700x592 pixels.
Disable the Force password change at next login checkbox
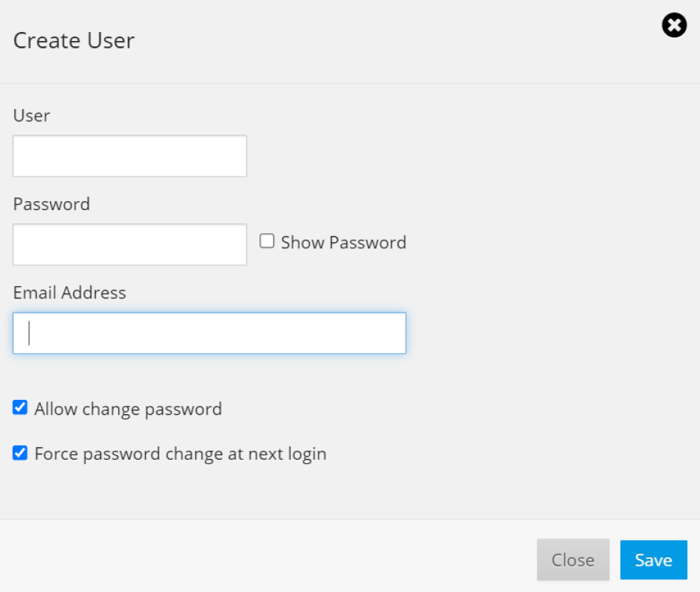point(20,452)
